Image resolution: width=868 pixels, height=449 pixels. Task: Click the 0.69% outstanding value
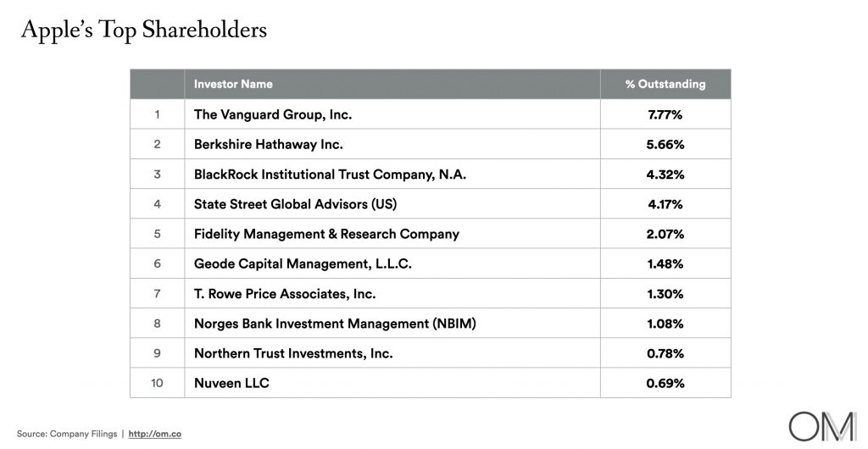[665, 383]
